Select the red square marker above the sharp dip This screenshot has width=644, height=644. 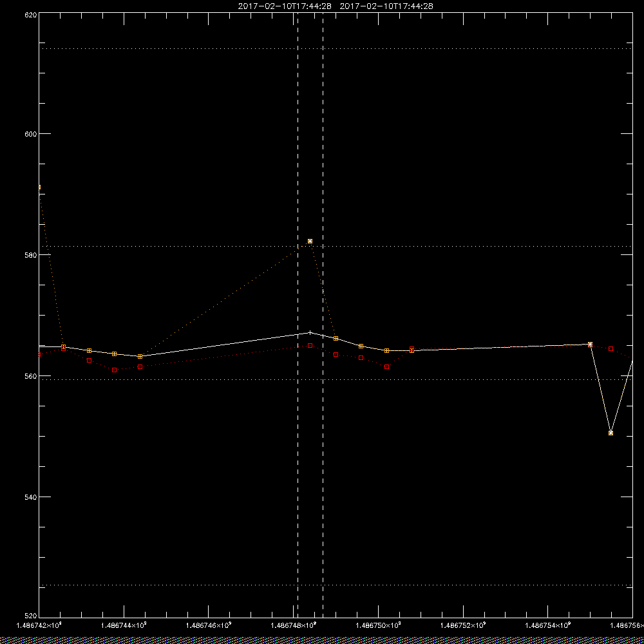tap(611, 348)
